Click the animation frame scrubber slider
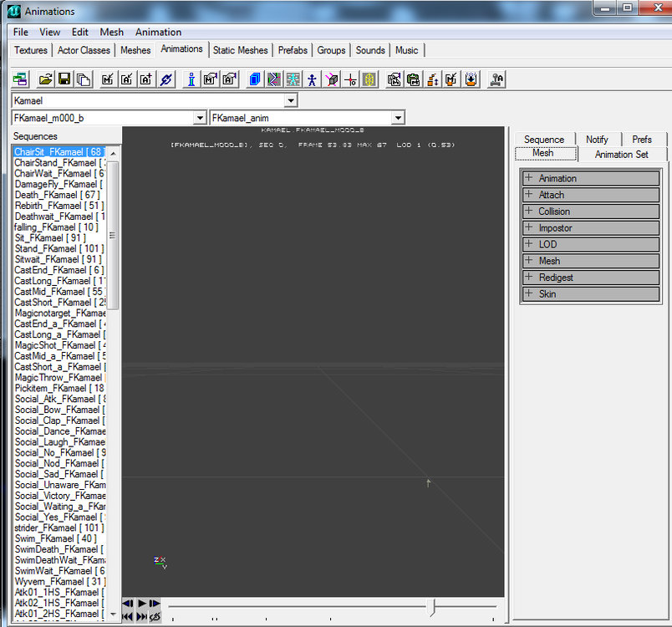Viewport: 672px width, 627px height. pos(432,607)
